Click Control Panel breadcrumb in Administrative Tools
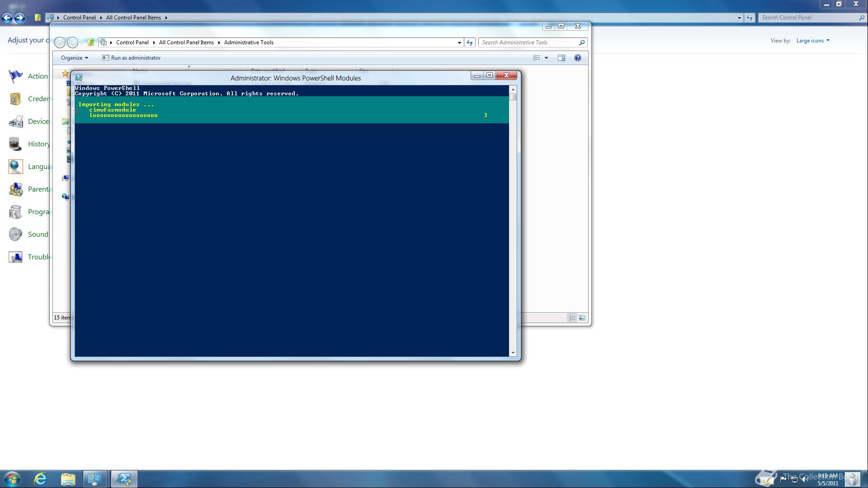 click(x=132, y=42)
